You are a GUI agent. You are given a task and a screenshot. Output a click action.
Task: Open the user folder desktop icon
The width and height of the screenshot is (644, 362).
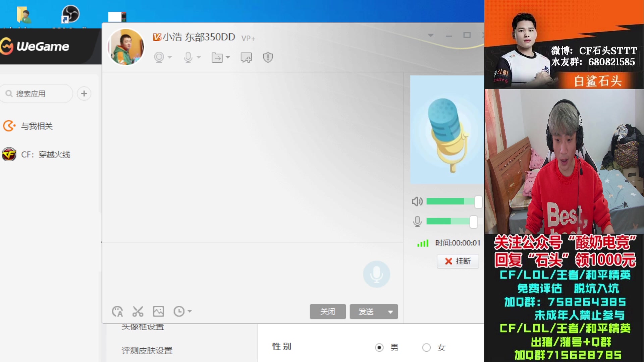[23, 15]
